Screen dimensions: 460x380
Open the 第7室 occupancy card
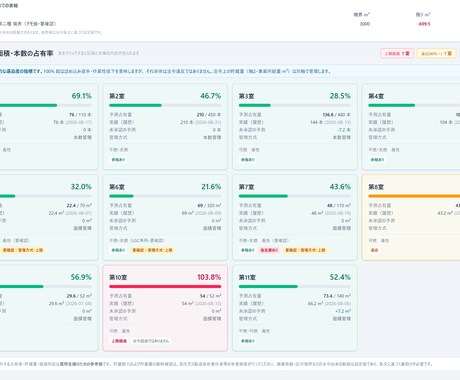295,217
